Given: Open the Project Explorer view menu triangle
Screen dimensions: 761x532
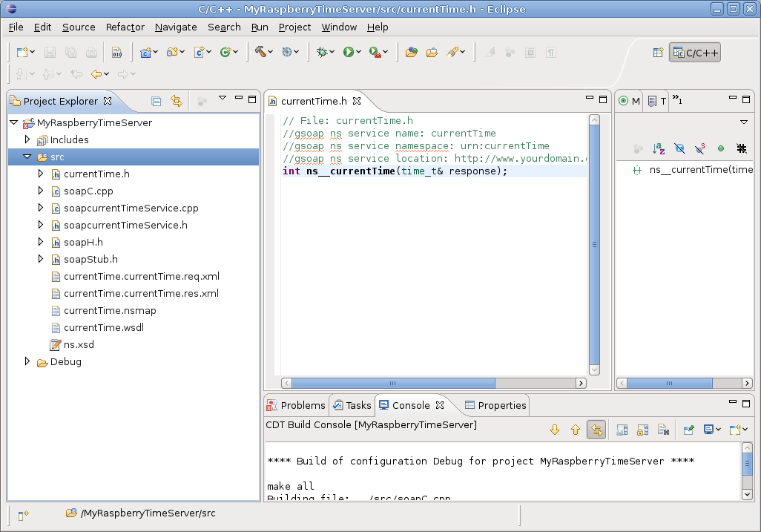Looking at the screenshot, I should (x=223, y=98).
